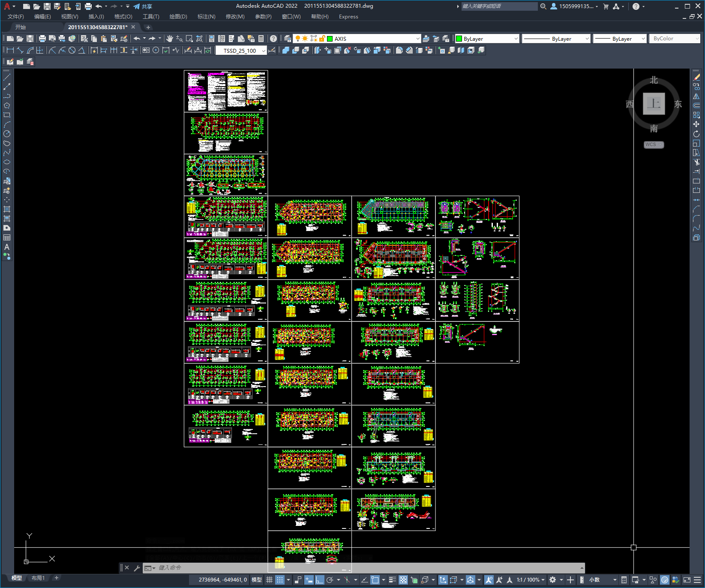The image size is (705, 588).
Task: Select the Line draw tool
Action: [7, 78]
